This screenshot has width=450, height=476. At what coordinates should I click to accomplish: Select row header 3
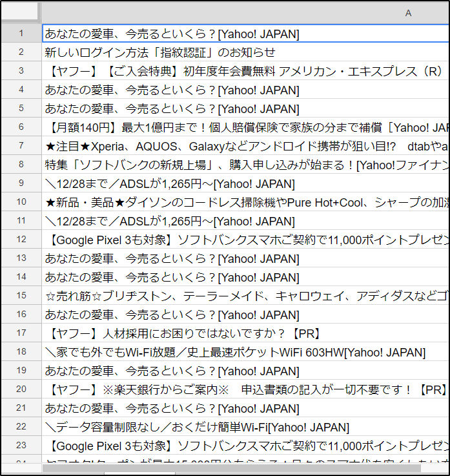(21, 71)
